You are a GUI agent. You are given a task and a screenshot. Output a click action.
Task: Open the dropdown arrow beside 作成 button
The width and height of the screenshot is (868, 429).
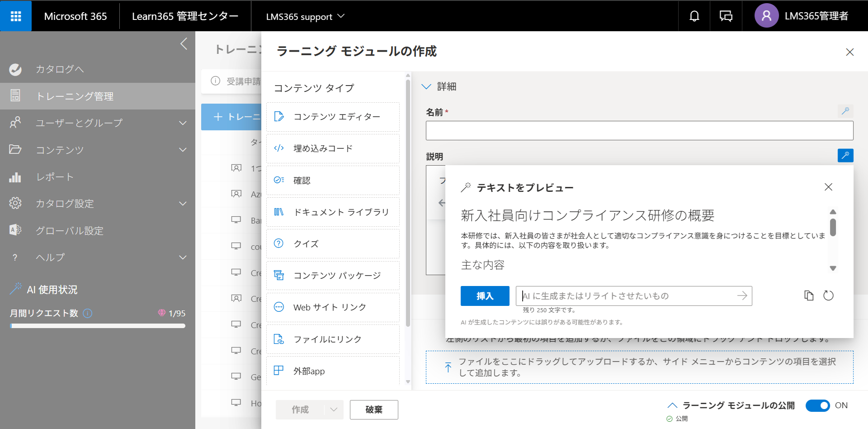(334, 410)
